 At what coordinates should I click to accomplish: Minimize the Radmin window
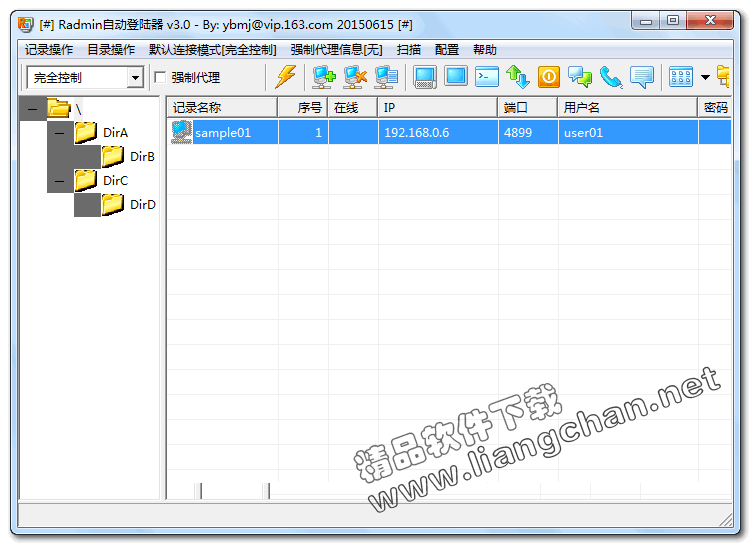pos(646,21)
